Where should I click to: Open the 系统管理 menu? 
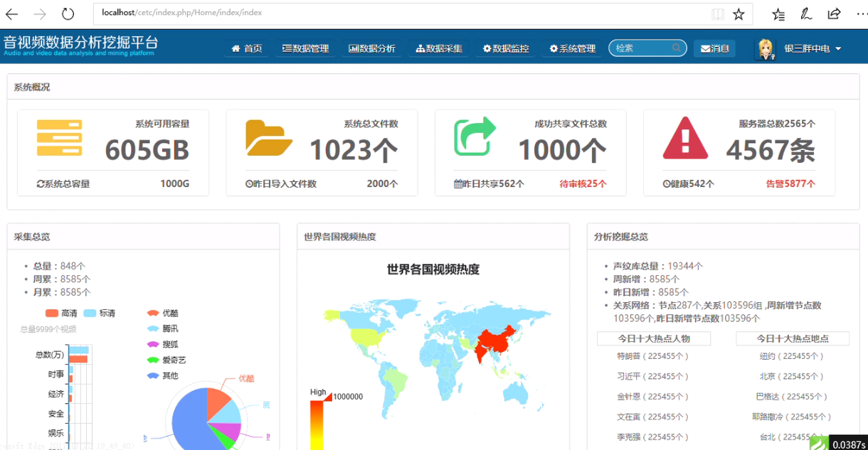pos(573,48)
